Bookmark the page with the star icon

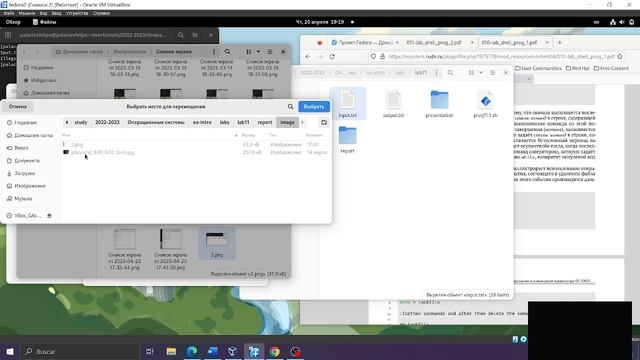coord(620,56)
